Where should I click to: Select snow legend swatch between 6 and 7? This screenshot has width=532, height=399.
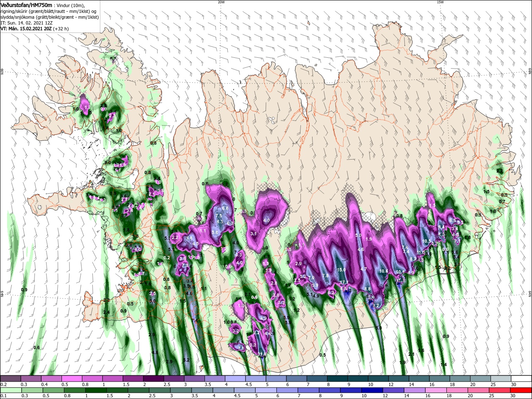tap(296, 379)
